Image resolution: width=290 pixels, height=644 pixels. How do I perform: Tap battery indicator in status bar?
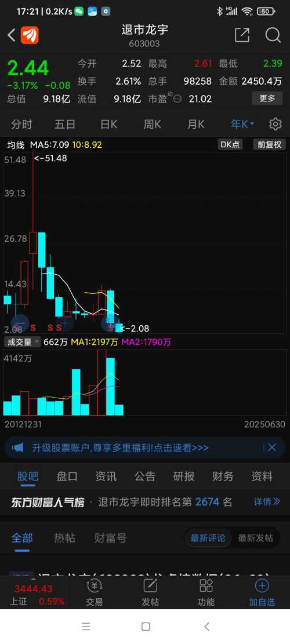[266, 12]
